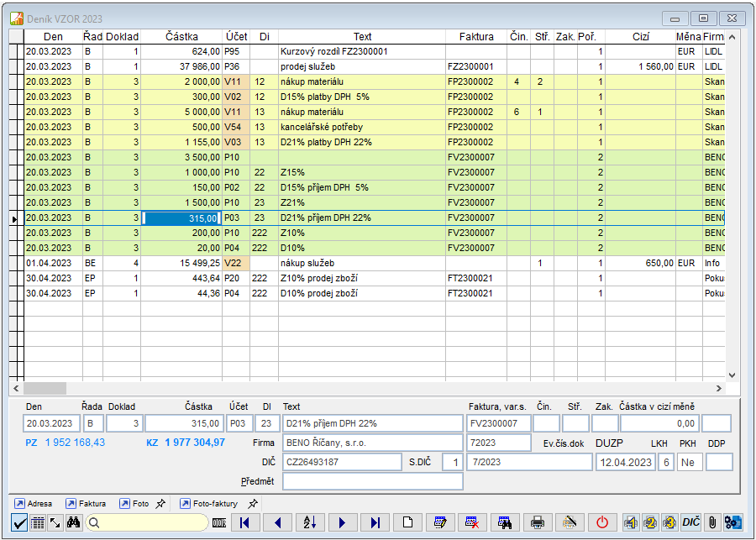Viewport: 756px width, 540px height.
Task: Click the horizontal scrollbar right arrow
Action: tap(719, 388)
